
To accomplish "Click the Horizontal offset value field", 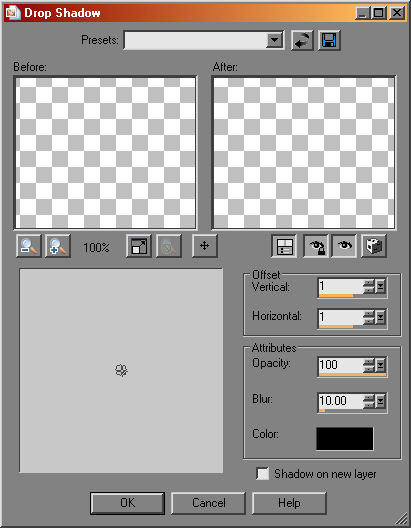I will pos(341,317).
